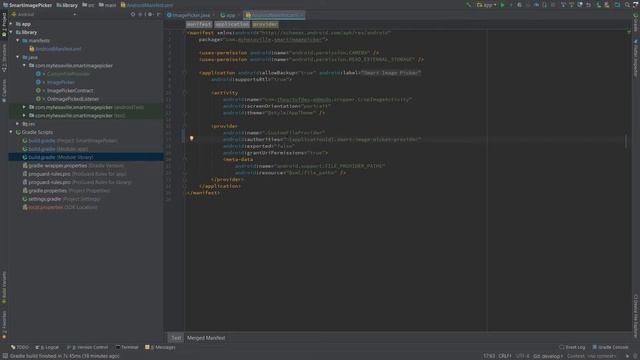Click the Debug app bug icon
640x360 pixels.
(519, 5)
